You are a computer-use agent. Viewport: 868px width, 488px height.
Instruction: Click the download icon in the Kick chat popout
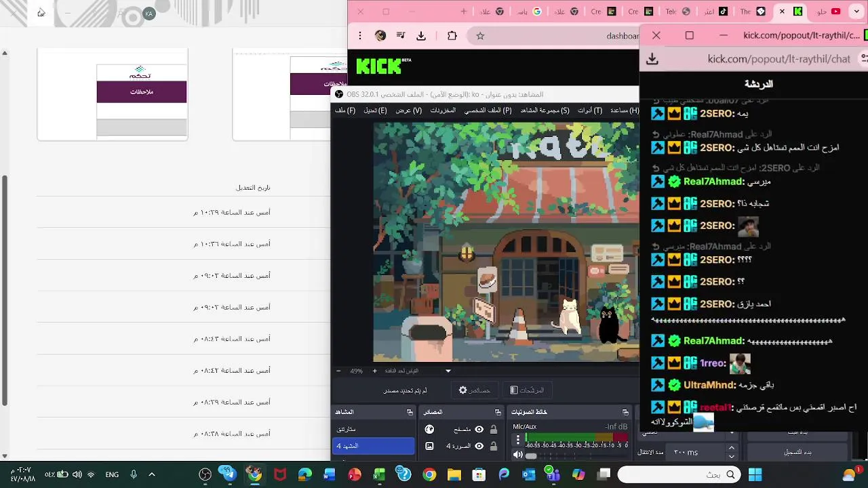coord(652,59)
